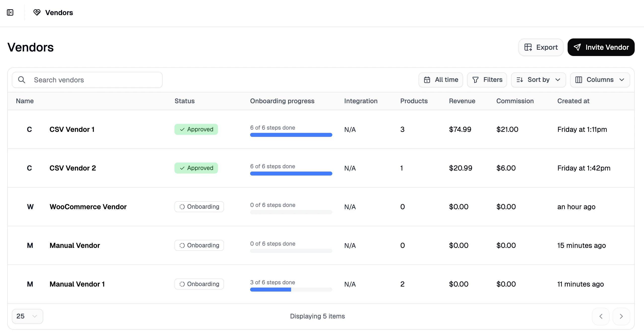The height and width of the screenshot is (332, 644).
Task: Click the M avatar of Manual Vendor 1
Action: [30, 284]
